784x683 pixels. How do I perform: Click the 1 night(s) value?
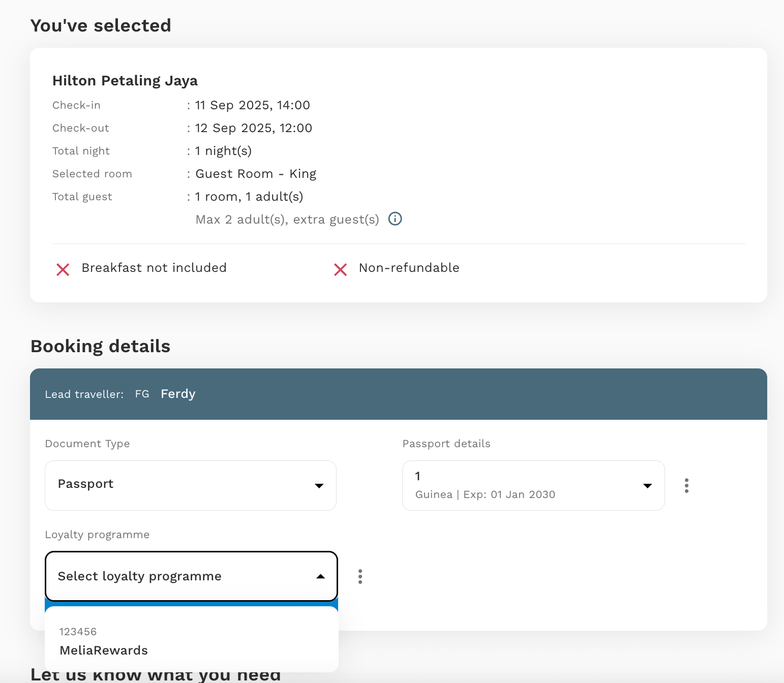coord(223,151)
